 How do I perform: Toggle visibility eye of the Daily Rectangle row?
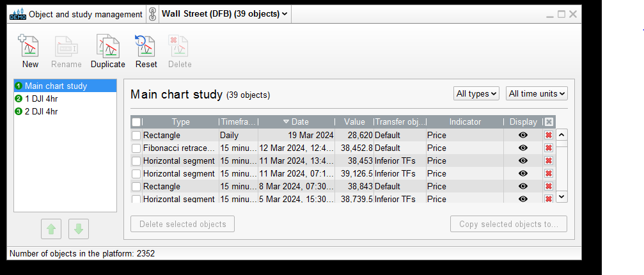523,136
